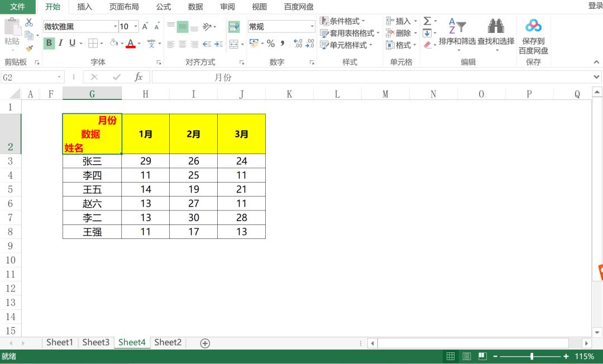Click the percent style (%) icon
The width and height of the screenshot is (603, 364).
click(270, 43)
